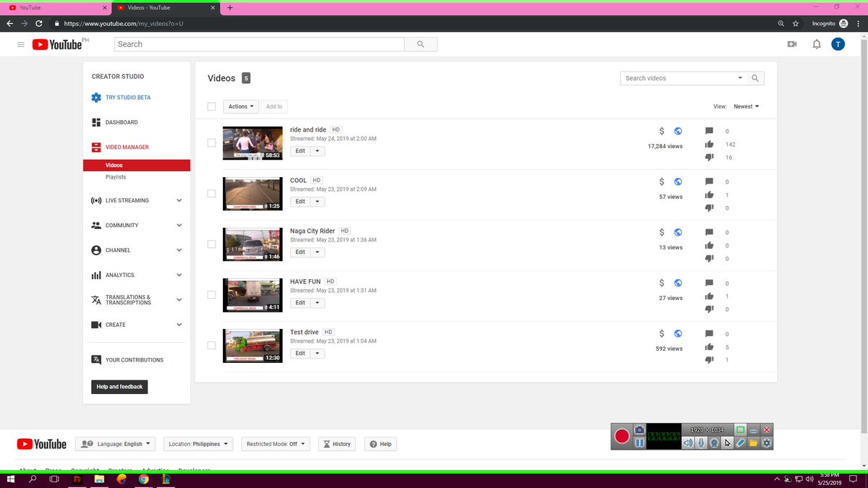Select Playlists under Video Manager
The width and height of the screenshot is (868, 488).
click(116, 177)
